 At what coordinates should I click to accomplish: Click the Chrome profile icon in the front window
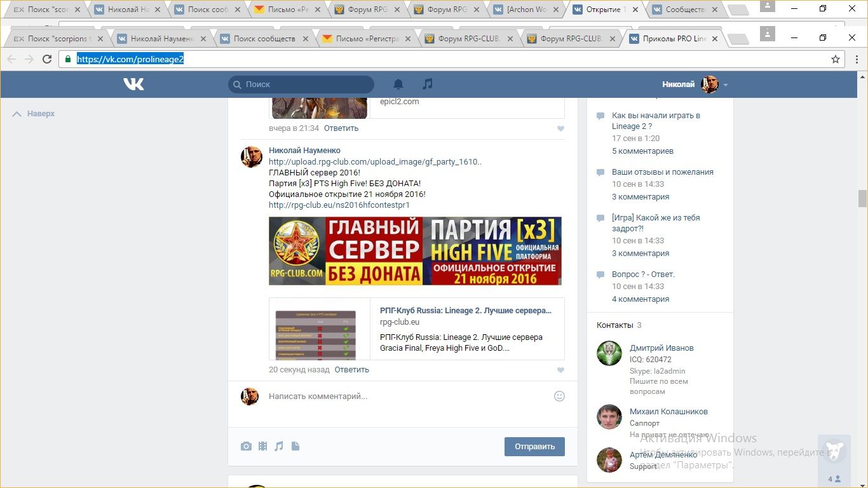point(768,33)
